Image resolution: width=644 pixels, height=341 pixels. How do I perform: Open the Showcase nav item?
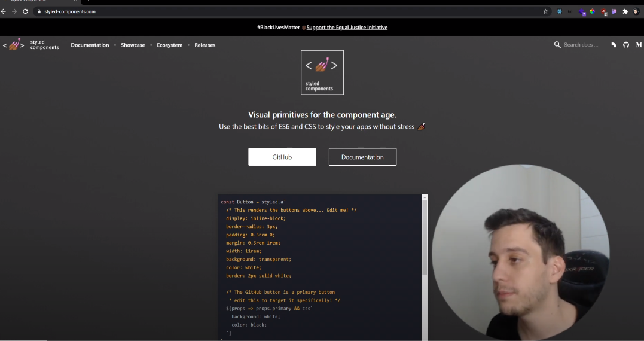point(133,45)
